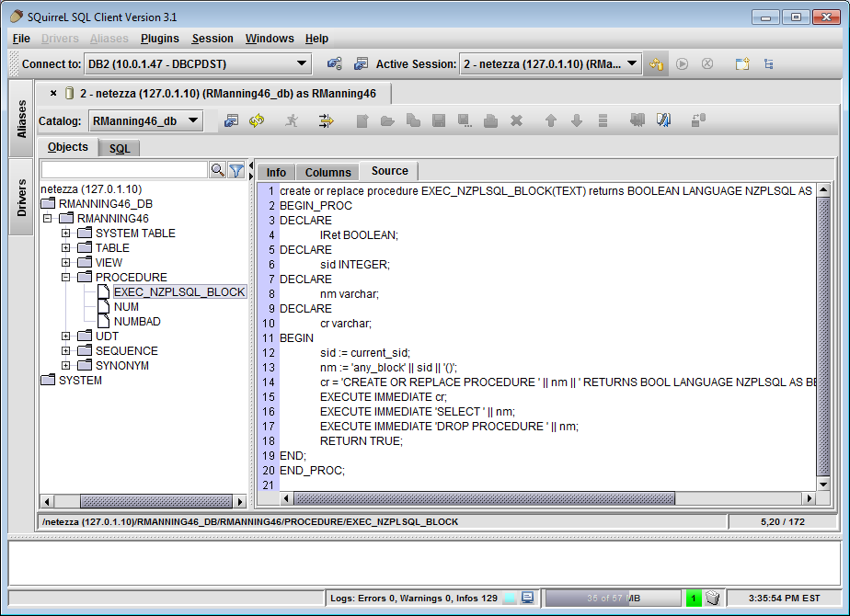Open the log viewer monitor icon
This screenshot has width=850, height=616.
tap(527, 598)
